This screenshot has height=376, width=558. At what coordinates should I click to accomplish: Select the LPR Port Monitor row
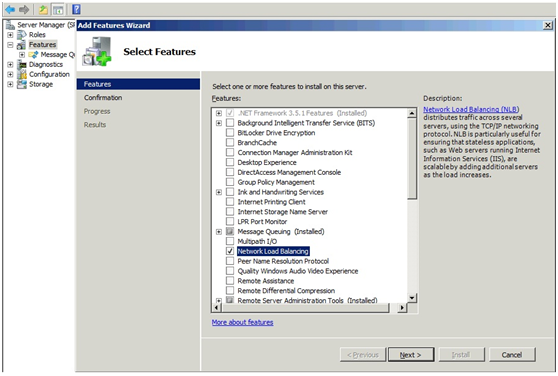click(x=262, y=222)
